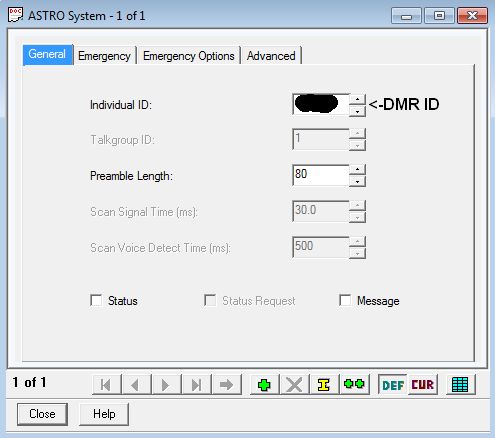Check the Status Request checkbox

[210, 300]
